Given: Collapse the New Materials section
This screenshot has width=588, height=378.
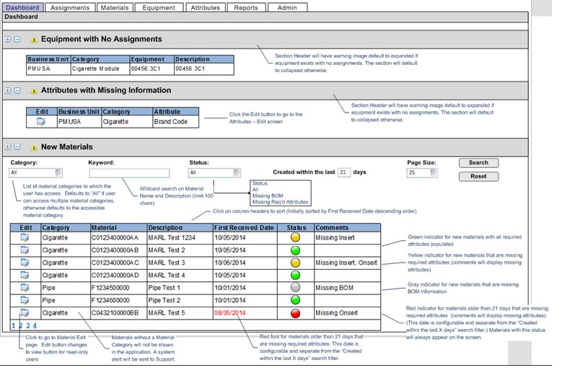Looking at the screenshot, I should 17,147.
